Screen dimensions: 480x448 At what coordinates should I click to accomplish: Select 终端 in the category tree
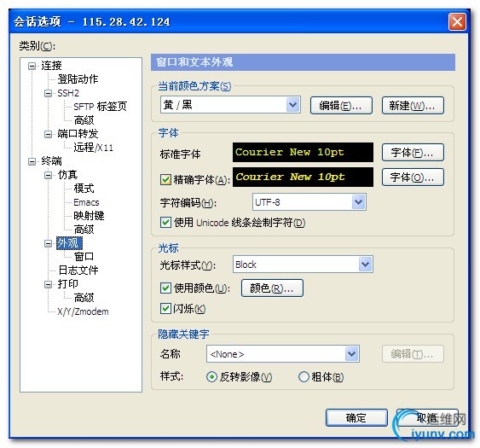tap(51, 161)
